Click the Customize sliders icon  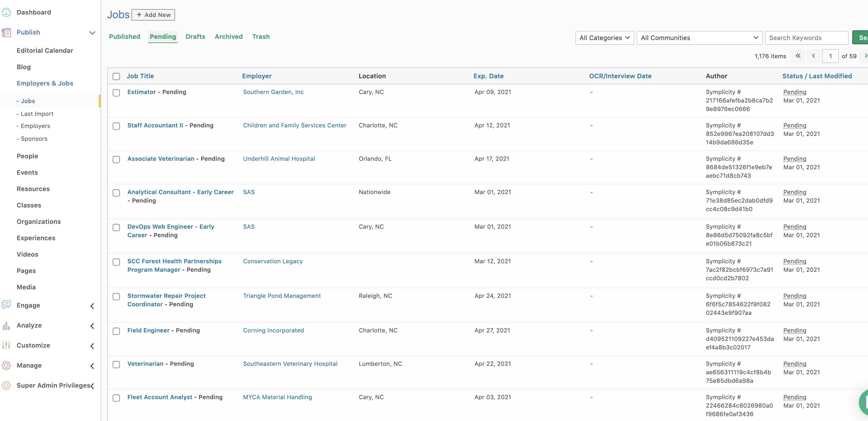coord(6,345)
